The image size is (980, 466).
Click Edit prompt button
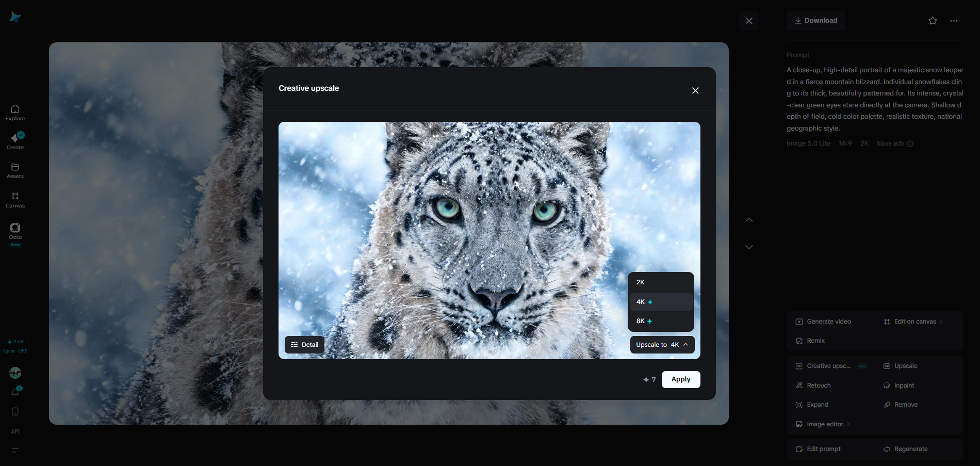point(819,449)
